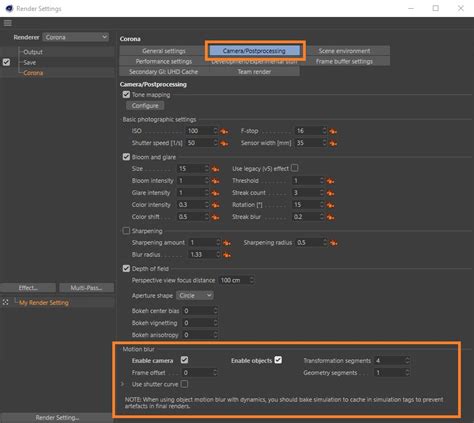Adjust Geometry segments stepper arrows

point(407,372)
